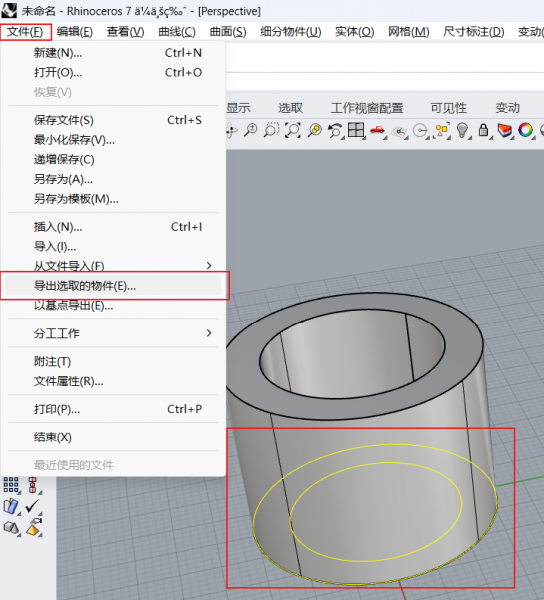Image resolution: width=544 pixels, height=600 pixels.
Task: Click the color wheel icon
Action: [525, 130]
